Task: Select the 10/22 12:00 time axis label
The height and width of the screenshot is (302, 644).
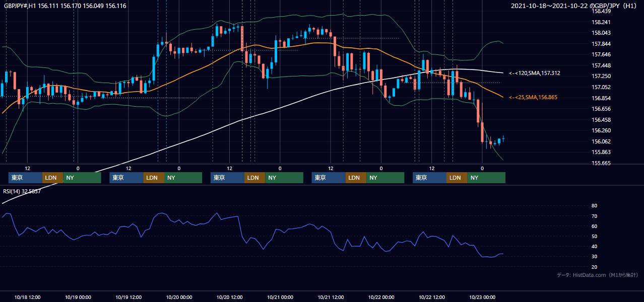Action: 432,297
